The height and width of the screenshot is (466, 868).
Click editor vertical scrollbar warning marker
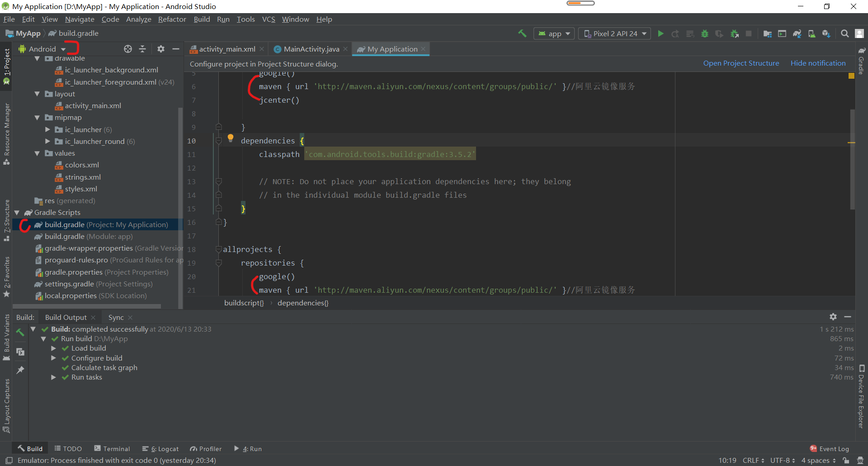coord(851,143)
